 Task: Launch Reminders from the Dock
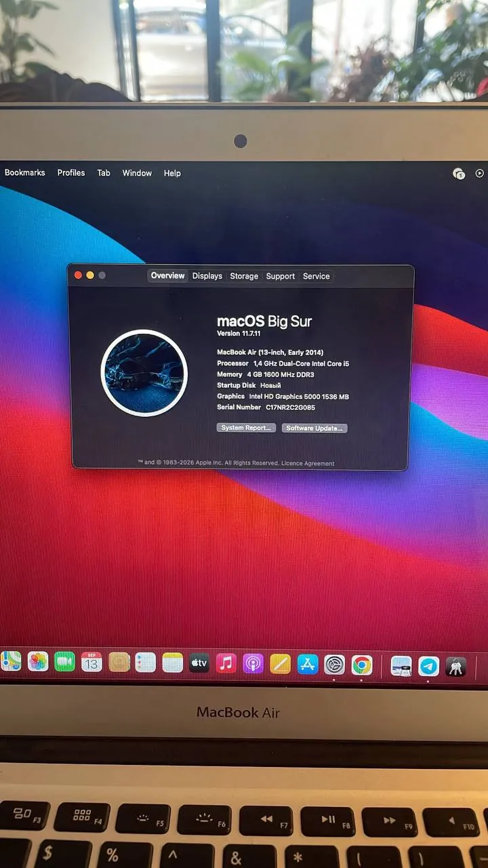(x=146, y=662)
